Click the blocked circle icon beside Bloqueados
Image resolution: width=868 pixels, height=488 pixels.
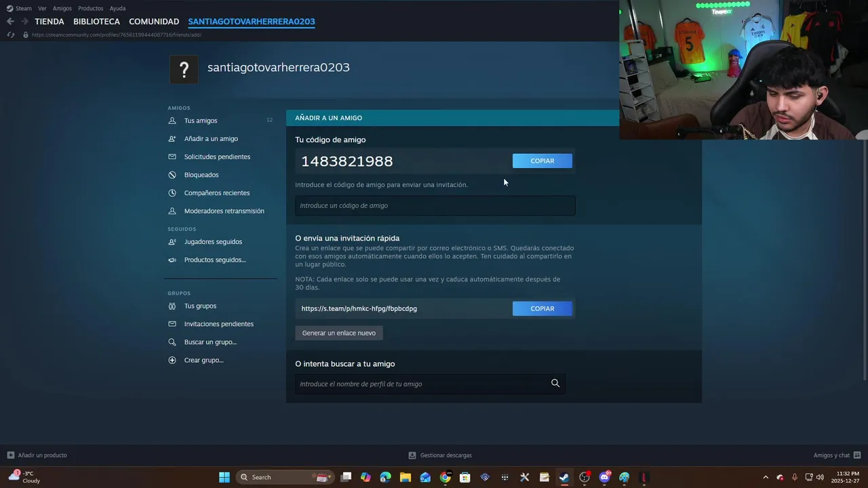[x=172, y=175]
